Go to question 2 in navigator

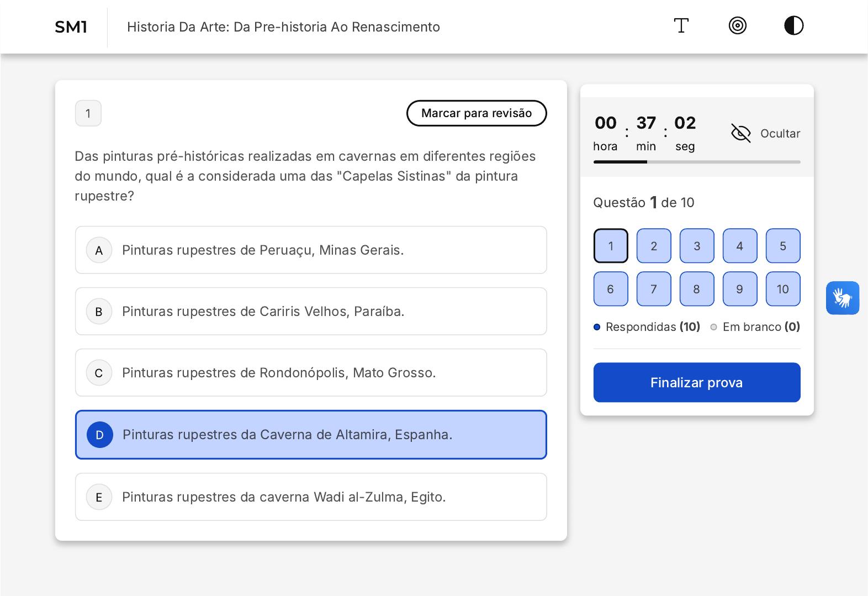(x=654, y=246)
